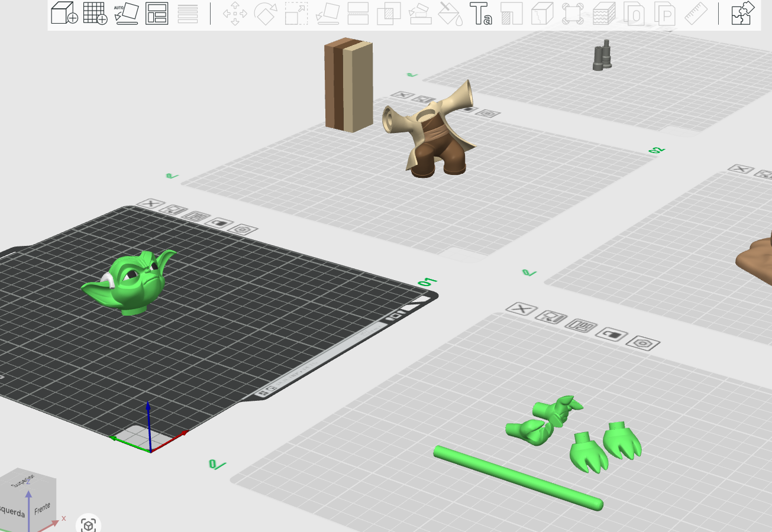Screen dimensions: 772x532
Task: Run Auto orient from the toolbar
Action: pos(126,14)
